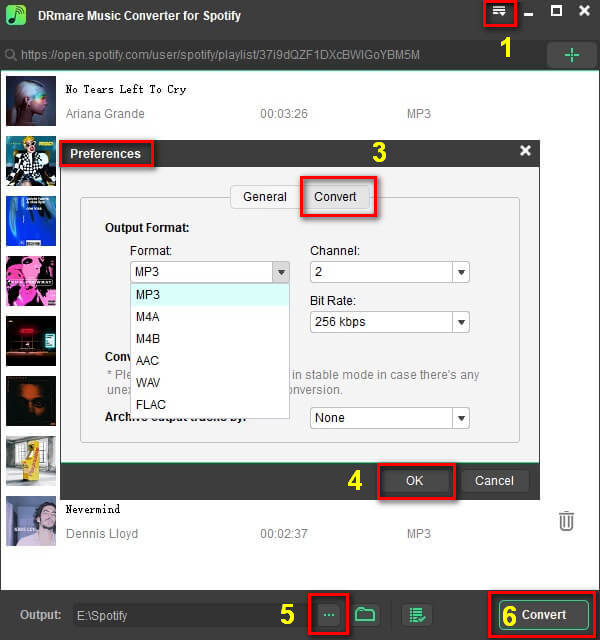Select FLAC in the format list
This screenshot has width=600, height=640.
coord(210,405)
